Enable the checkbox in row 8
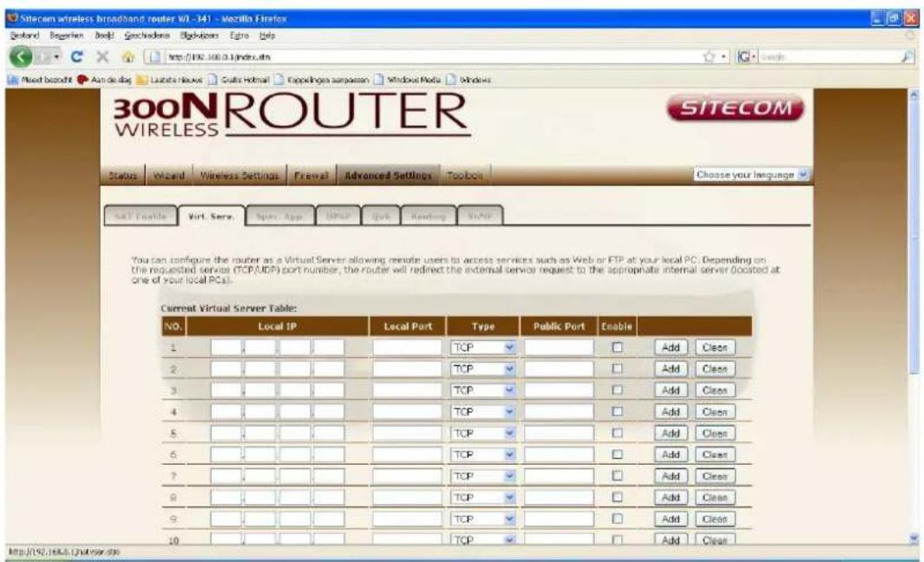The width and height of the screenshot is (924, 562). coord(617,497)
